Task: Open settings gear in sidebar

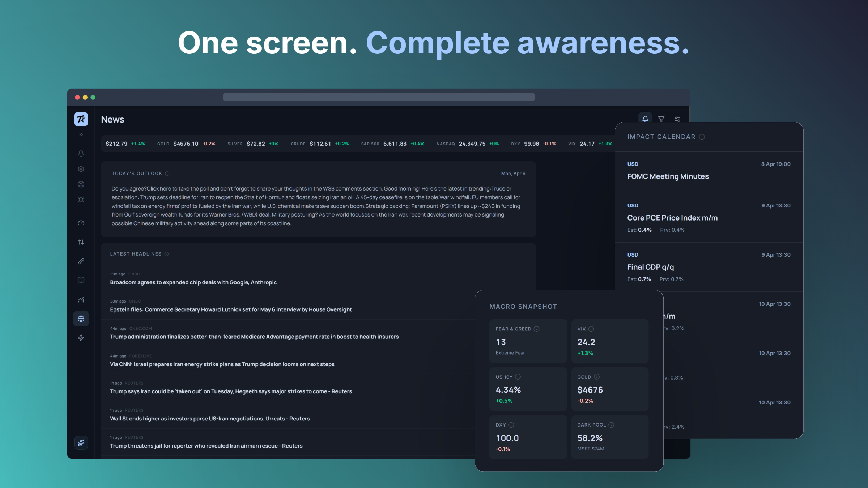Action: (x=81, y=169)
